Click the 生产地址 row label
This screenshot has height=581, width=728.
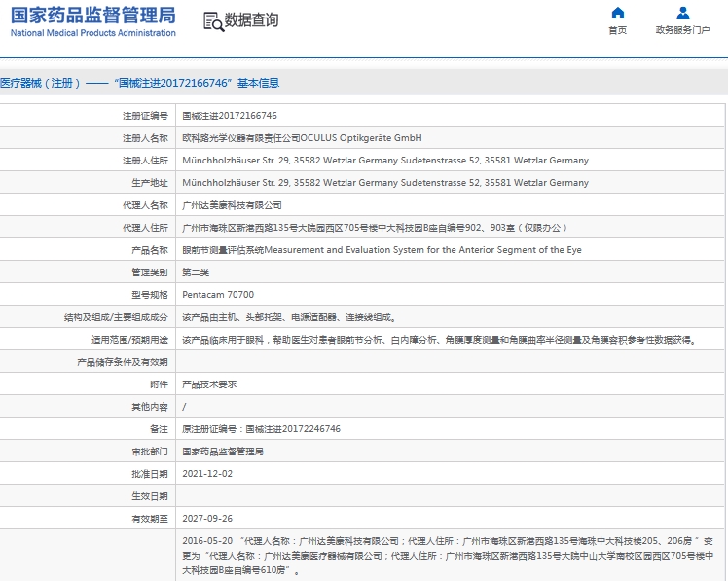(150, 183)
